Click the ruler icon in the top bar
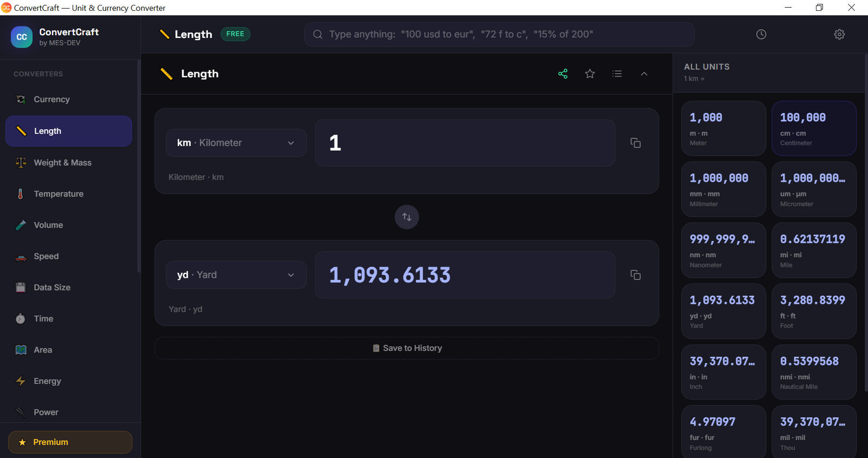Screen dimensions: 868x458 tap(164, 34)
